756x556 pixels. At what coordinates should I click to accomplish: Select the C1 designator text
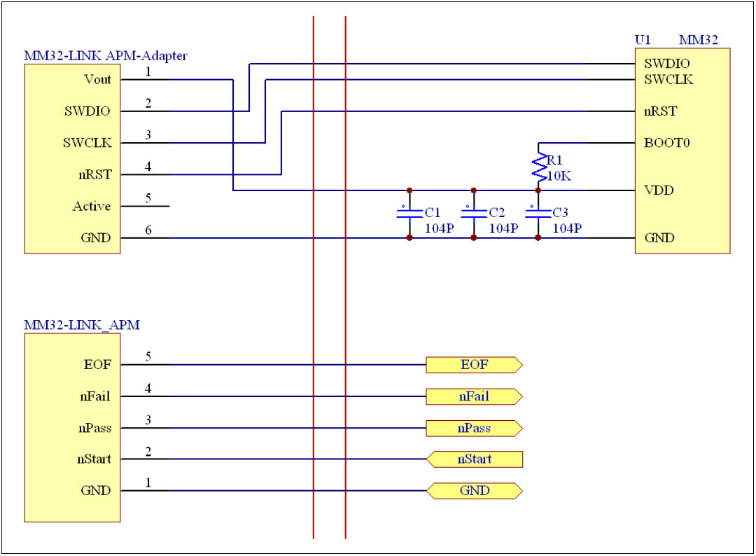click(x=433, y=213)
